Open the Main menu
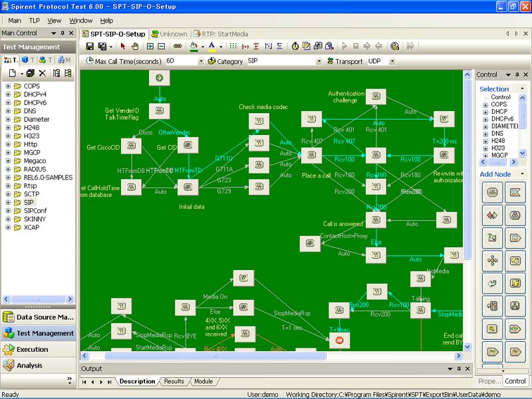The height and width of the screenshot is (399, 532). pyautogui.click(x=15, y=21)
